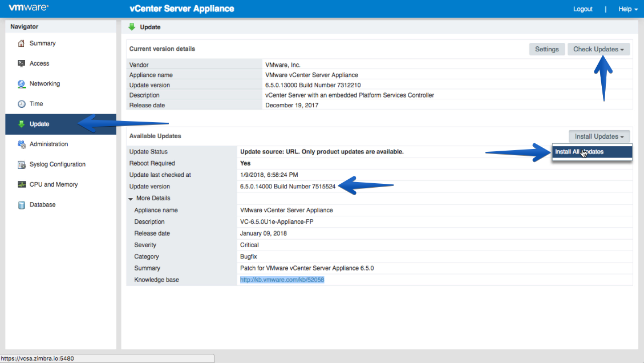Viewport: 644px width, 363px height.
Task: Select the Update navigator item
Action: [x=61, y=124]
